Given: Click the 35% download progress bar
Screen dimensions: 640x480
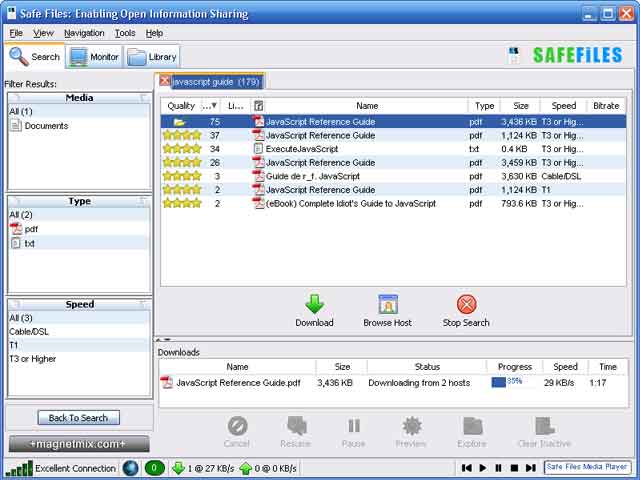Looking at the screenshot, I should coord(514,382).
